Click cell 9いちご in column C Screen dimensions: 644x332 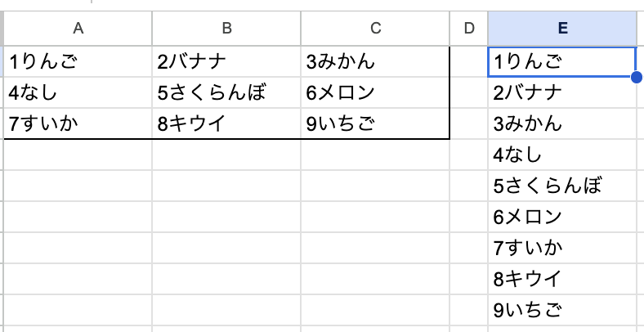pyautogui.click(x=375, y=123)
